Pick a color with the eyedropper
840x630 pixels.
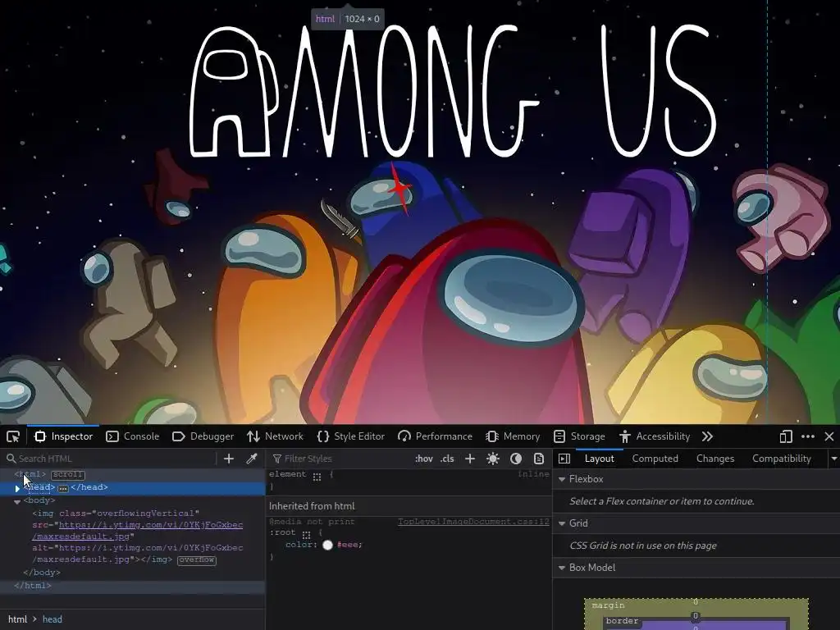252,459
